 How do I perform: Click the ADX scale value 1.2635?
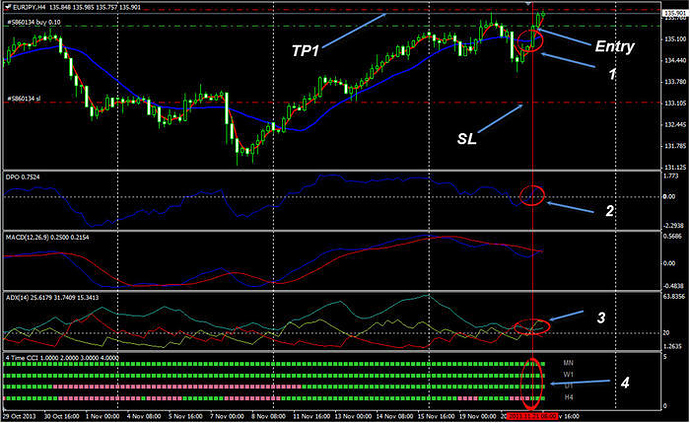coord(672,346)
